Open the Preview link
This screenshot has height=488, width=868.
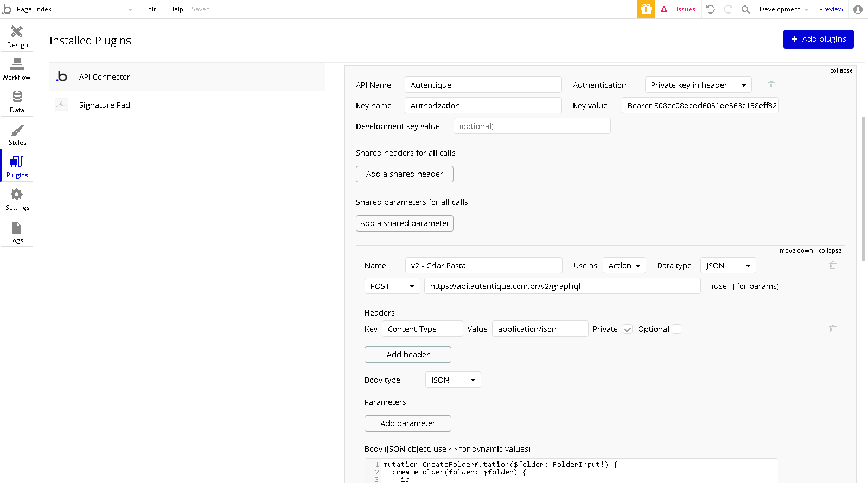pos(831,9)
